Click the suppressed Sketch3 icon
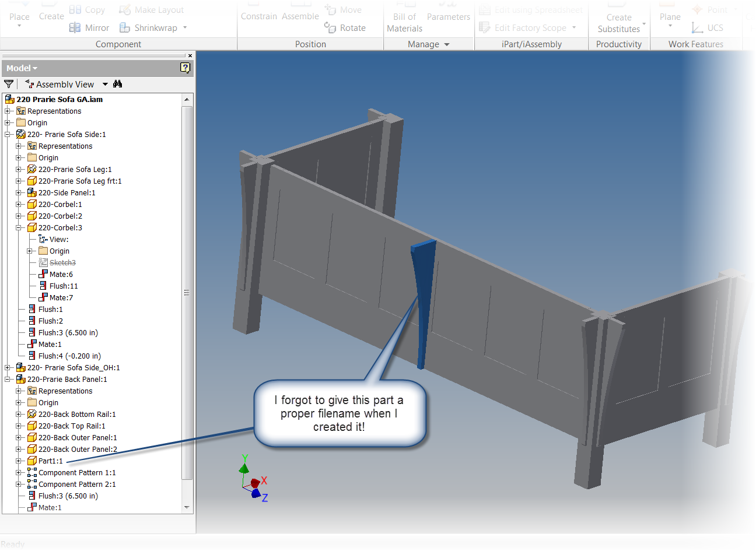756x551 pixels. tap(43, 262)
